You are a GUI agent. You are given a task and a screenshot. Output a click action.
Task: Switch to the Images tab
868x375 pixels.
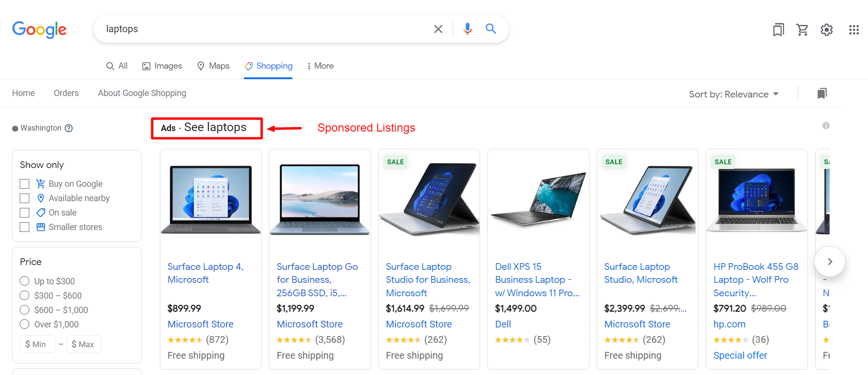[x=162, y=66]
